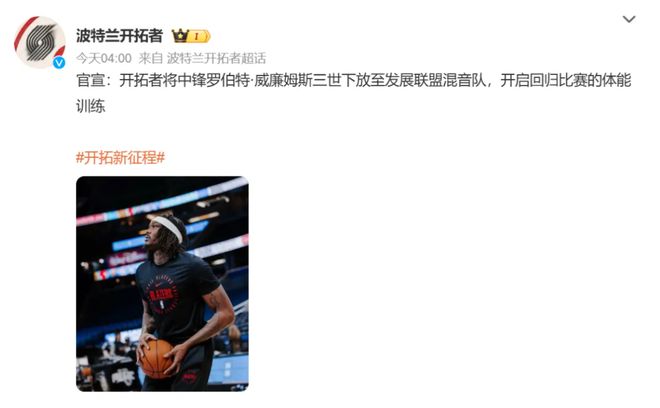This screenshot has height=408, width=660.
Task: Open the Trail Blazers logo avatar
Action: [x=40, y=42]
